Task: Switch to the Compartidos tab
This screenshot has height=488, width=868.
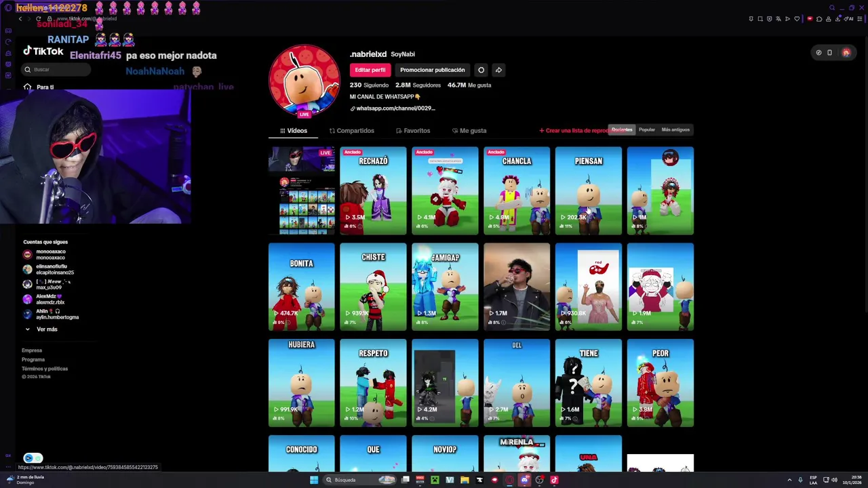Action: point(351,131)
